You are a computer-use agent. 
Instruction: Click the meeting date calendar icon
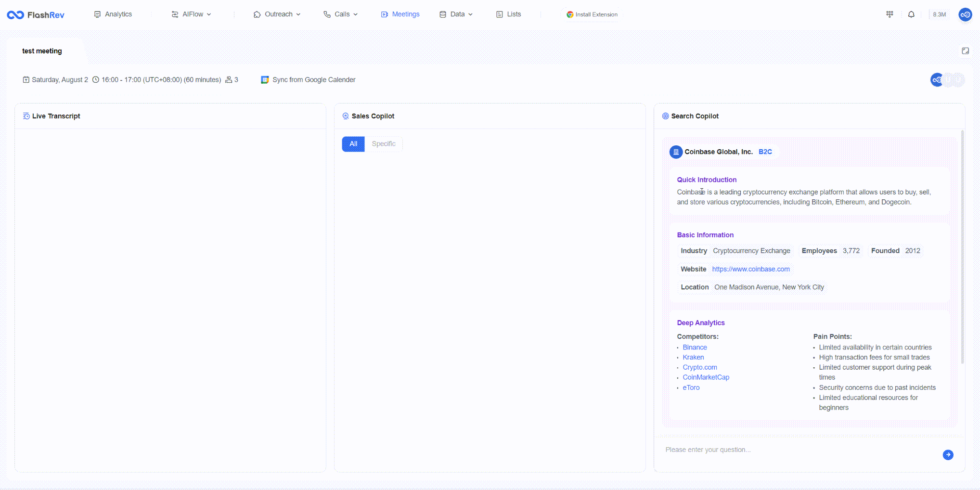click(26, 80)
